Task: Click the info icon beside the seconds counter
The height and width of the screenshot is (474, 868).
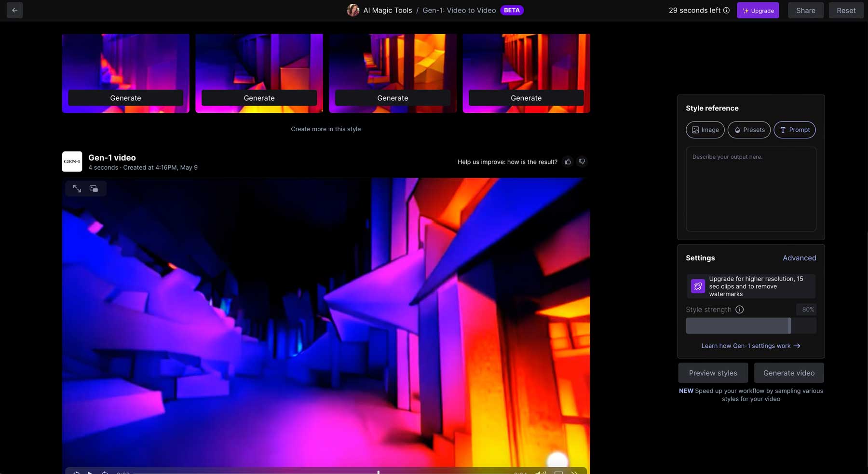Action: pos(726,10)
